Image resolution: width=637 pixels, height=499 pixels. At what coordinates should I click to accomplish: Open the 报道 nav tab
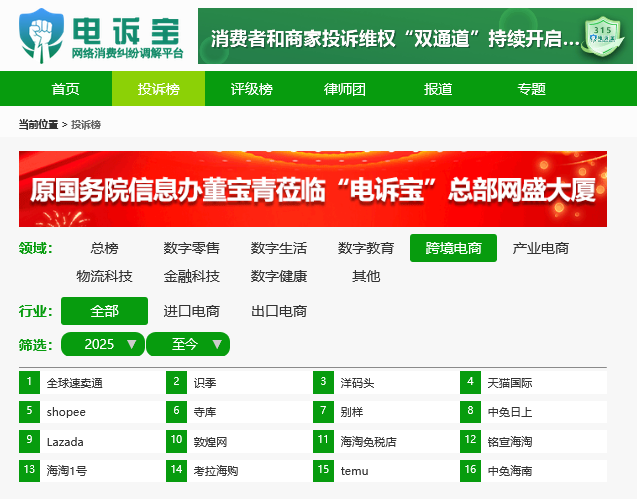(x=438, y=89)
